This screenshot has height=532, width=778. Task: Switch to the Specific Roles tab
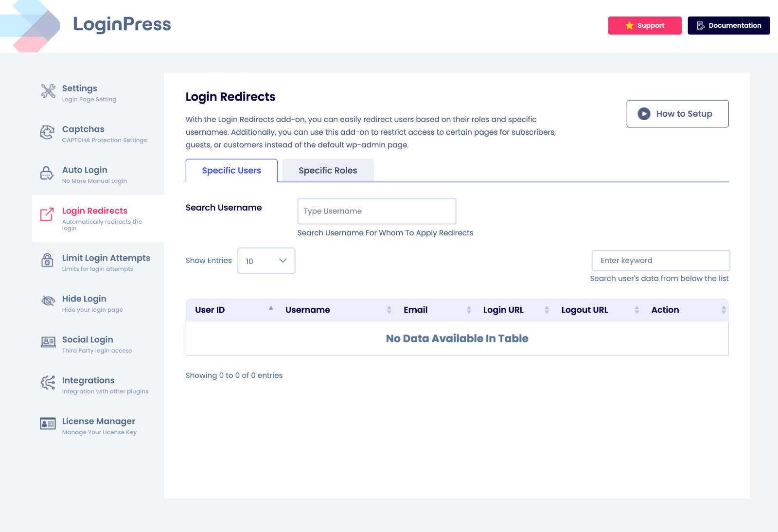point(328,170)
